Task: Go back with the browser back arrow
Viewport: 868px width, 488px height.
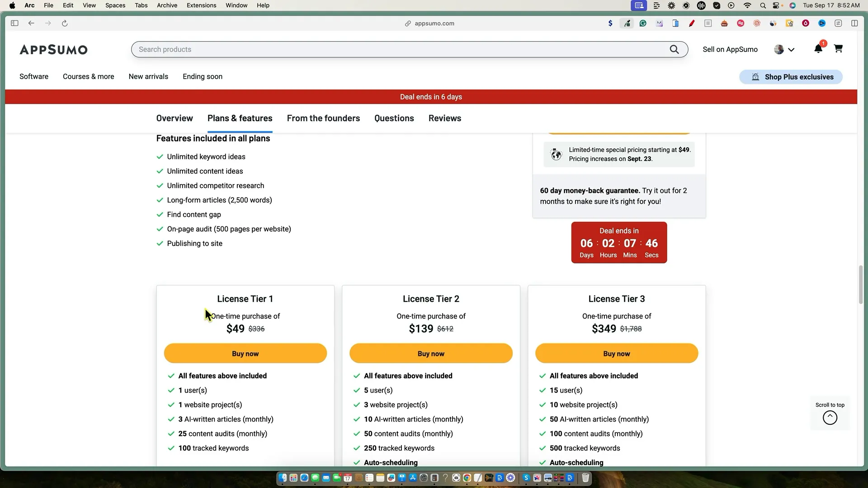Action: click(31, 23)
